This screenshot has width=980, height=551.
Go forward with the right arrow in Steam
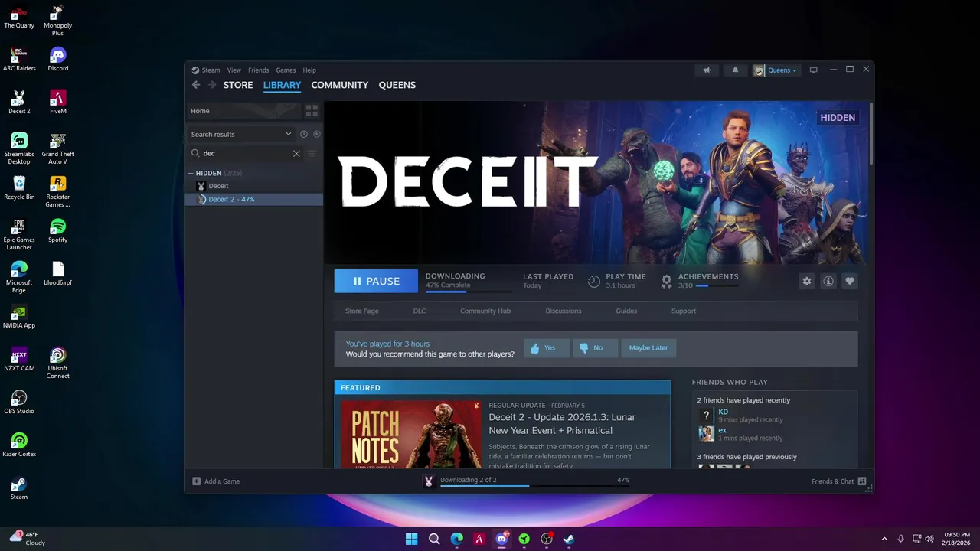coord(212,85)
